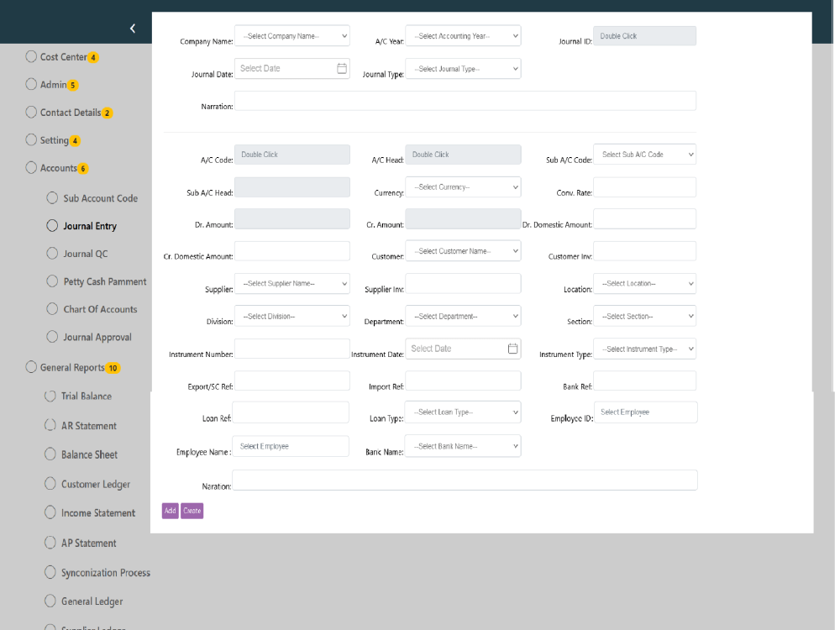Click the Employee Name Select Employee field
This screenshot has width=840, height=630.
point(291,446)
